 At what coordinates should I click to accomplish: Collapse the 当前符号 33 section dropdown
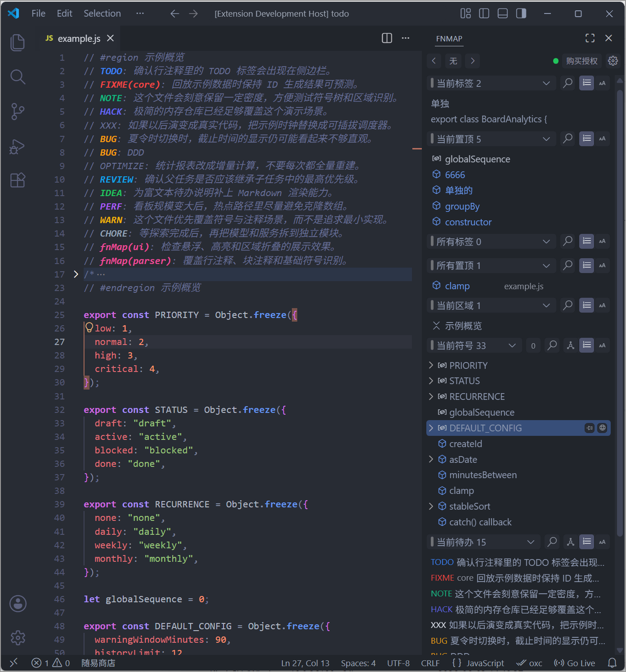click(x=512, y=345)
